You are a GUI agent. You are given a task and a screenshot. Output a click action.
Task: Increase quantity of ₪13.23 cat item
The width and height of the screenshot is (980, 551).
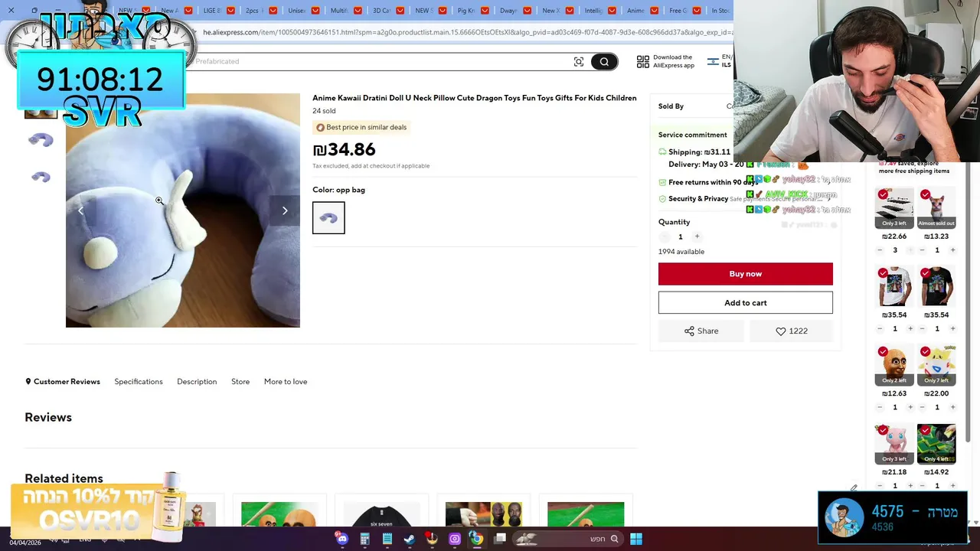coord(952,250)
